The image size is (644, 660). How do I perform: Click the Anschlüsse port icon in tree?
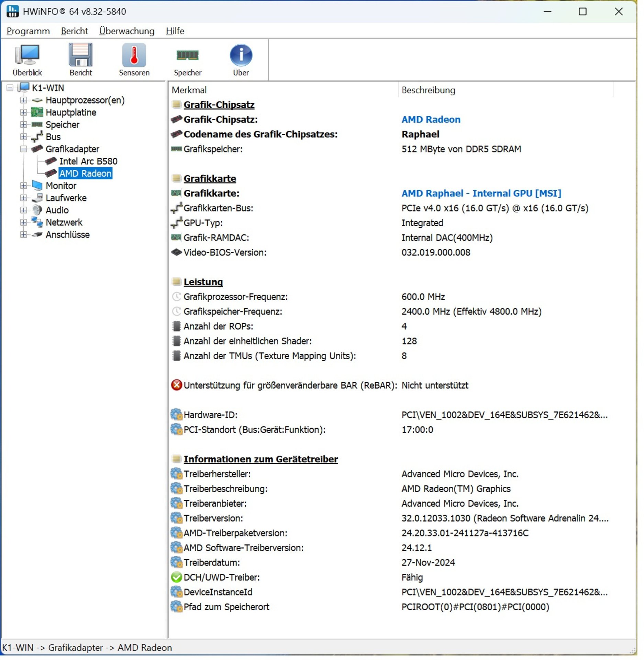pos(37,235)
